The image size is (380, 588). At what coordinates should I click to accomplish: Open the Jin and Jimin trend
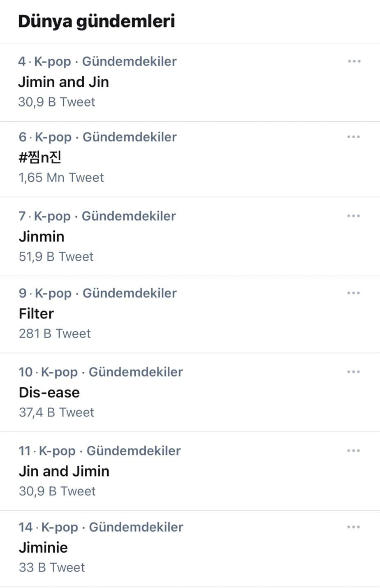click(x=64, y=471)
